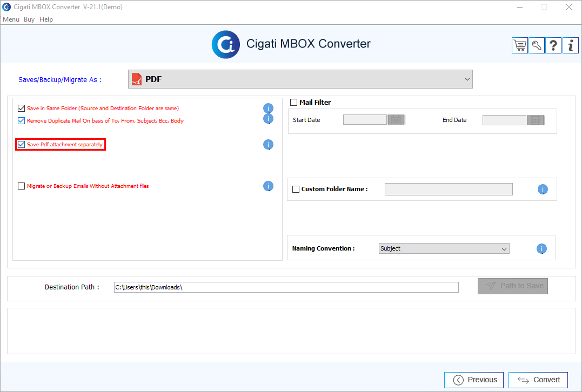Viewport: 582px width, 392px height.
Task: Open the shopping cart buy icon
Action: 520,45
